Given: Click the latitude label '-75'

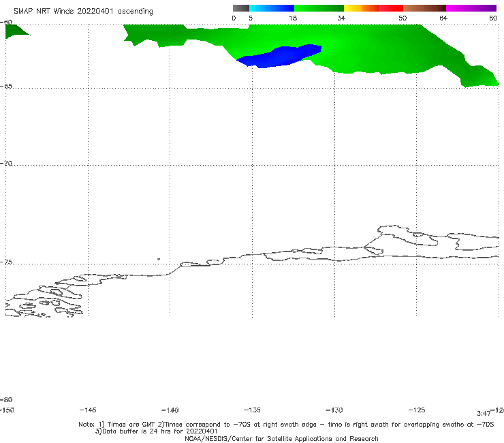Looking at the screenshot, I should [6, 262].
